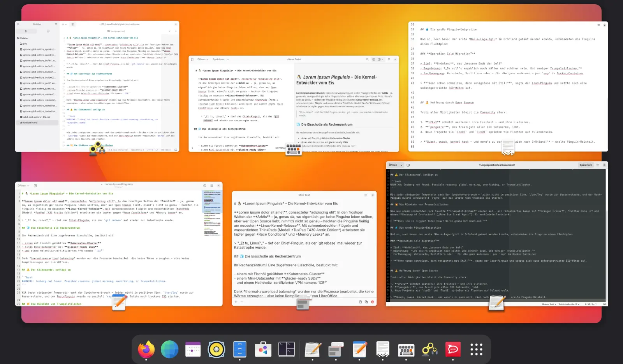Screen dimensions: 623x364
Task: Select the top-right Pinguin-Emigration window thumbnail
Action: coord(508,86)
